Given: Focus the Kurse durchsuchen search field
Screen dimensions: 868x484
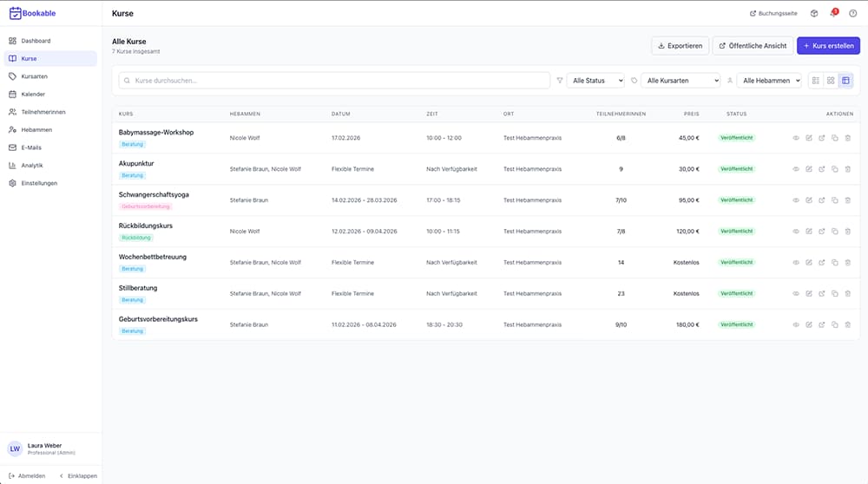Looking at the screenshot, I should [334, 80].
